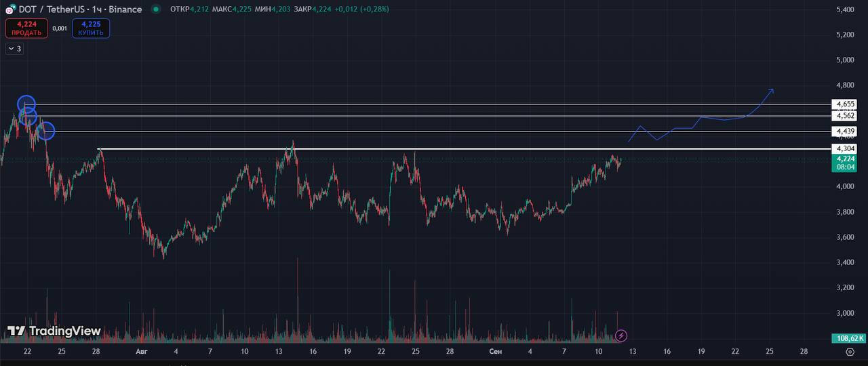The image size is (868, 366).
Task: Select the 4,439 price line label
Action: coord(846,131)
